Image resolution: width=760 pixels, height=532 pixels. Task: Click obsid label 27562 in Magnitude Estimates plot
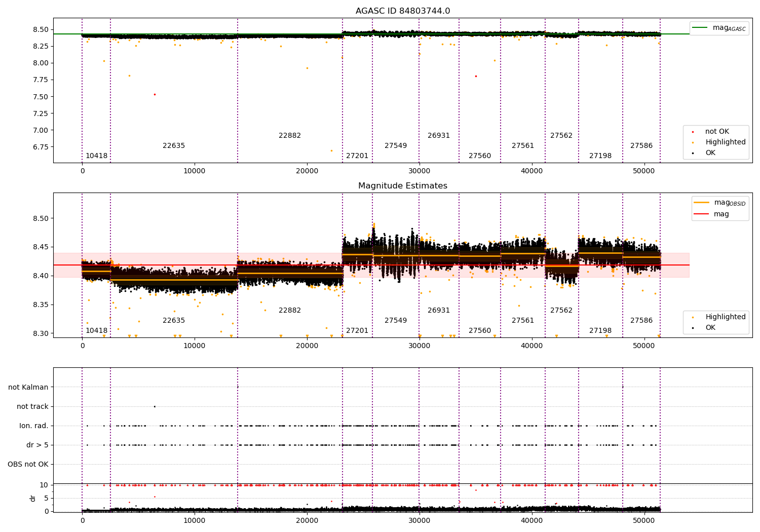pyautogui.click(x=561, y=311)
